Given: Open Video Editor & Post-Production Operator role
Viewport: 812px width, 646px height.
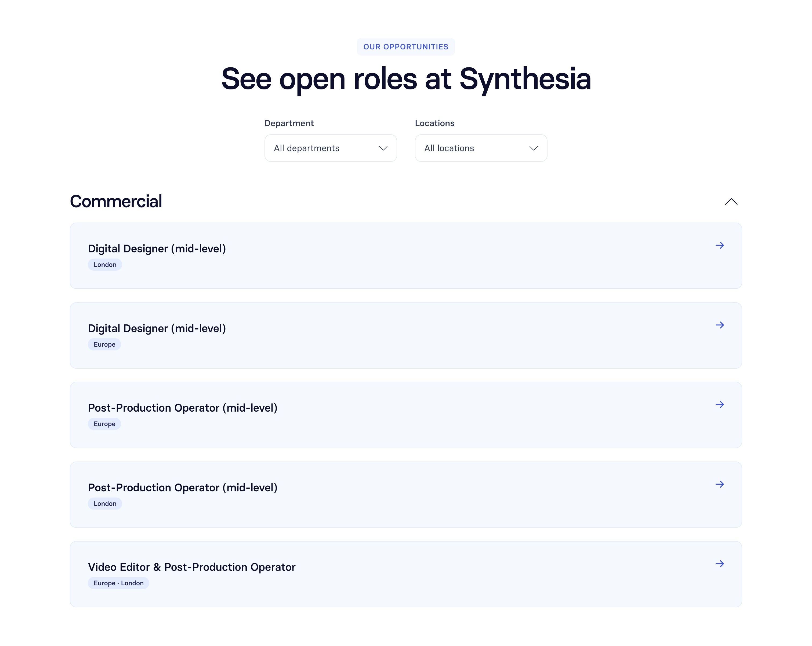Looking at the screenshot, I should point(406,574).
